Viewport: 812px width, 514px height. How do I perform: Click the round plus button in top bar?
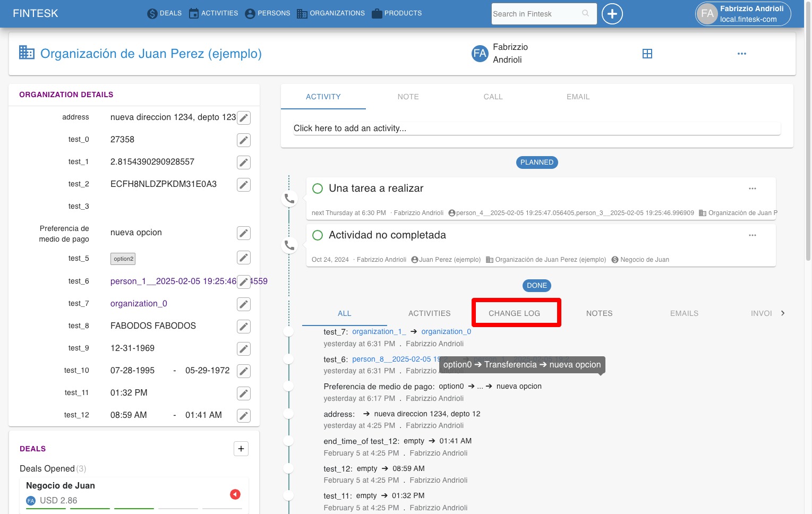click(x=612, y=14)
